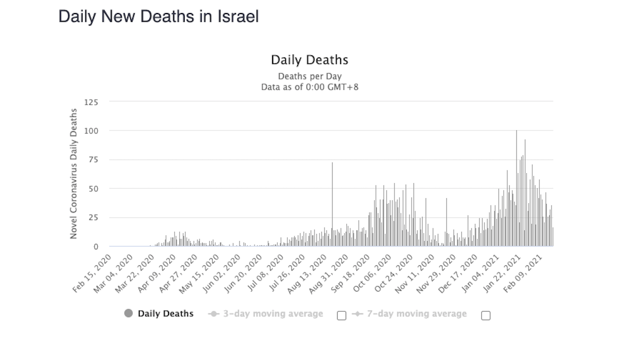
Task: Click the "Data as of 0:00 GMT+8" text
Action: click(x=309, y=87)
